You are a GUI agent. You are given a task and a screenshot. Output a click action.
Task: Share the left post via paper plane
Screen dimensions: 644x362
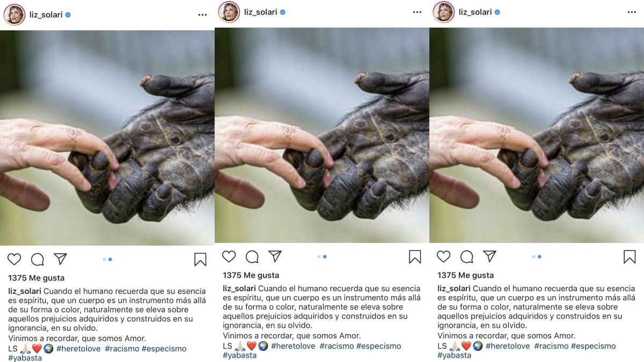click(x=60, y=260)
